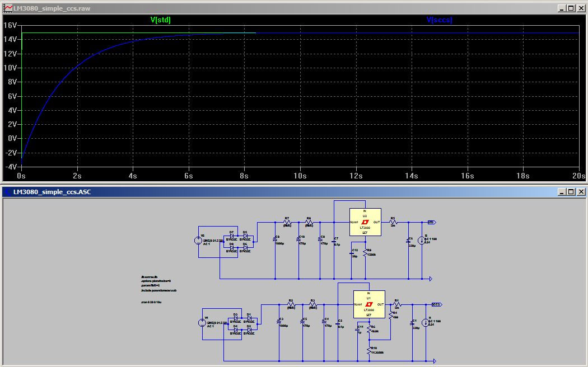Click the 0s time axis label
The height and width of the screenshot is (367, 588).
(21, 176)
